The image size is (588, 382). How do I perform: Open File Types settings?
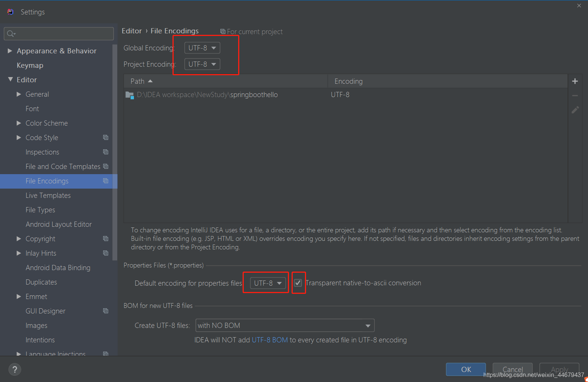click(x=40, y=210)
